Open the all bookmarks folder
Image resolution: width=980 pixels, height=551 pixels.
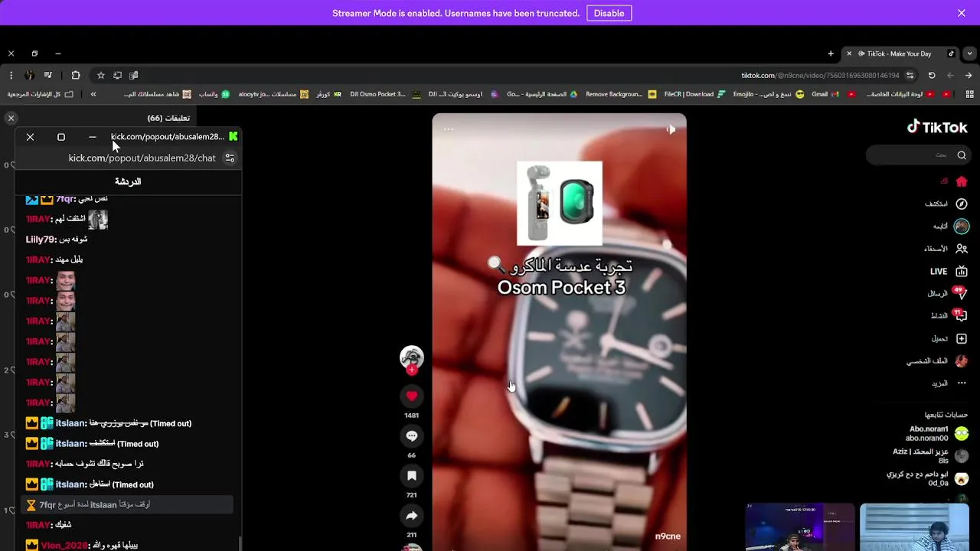pyautogui.click(x=40, y=94)
